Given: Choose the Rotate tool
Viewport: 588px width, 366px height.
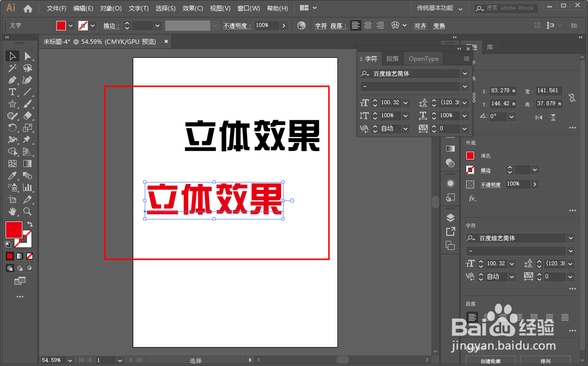Looking at the screenshot, I should click(x=12, y=128).
